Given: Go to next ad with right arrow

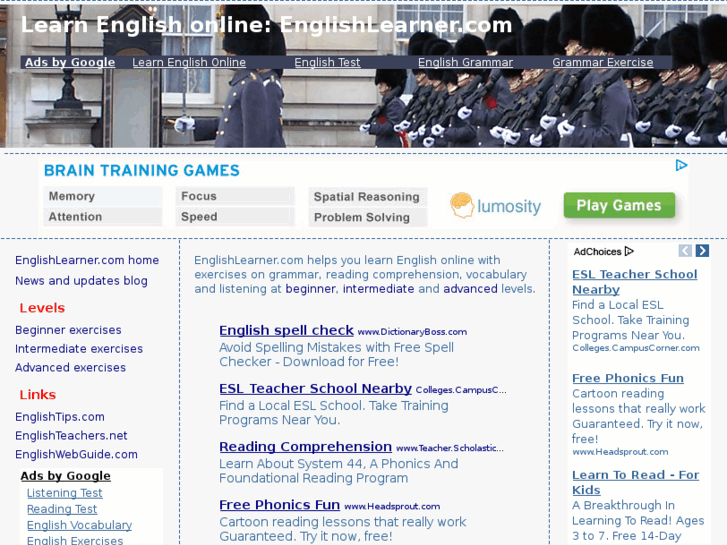Looking at the screenshot, I should [702, 251].
